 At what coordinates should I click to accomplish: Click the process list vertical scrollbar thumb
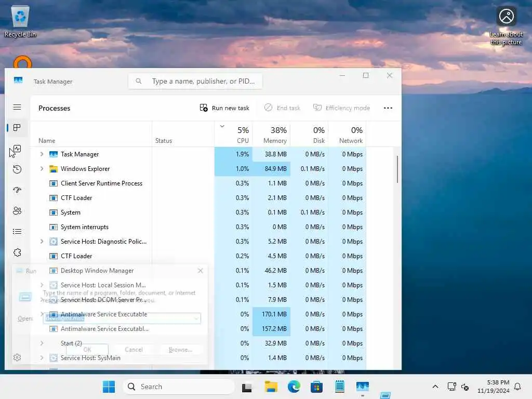397,169
